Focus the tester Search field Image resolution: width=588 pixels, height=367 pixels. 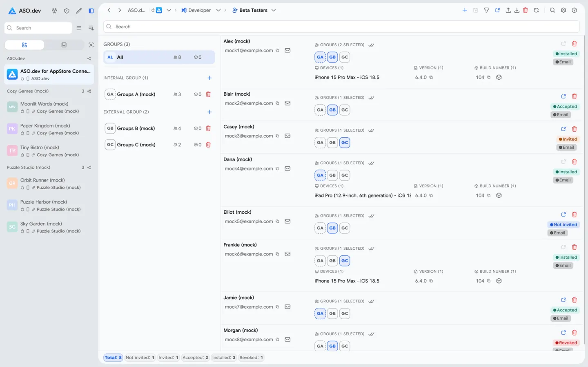[x=341, y=27]
